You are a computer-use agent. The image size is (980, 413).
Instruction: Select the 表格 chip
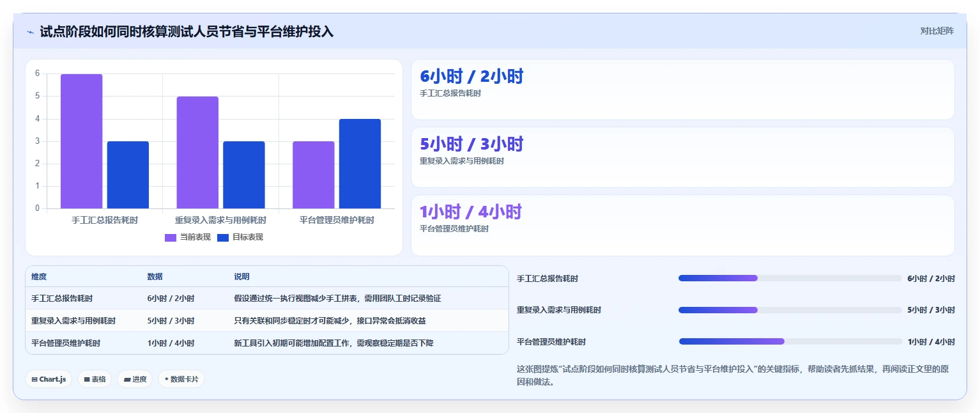[95, 379]
